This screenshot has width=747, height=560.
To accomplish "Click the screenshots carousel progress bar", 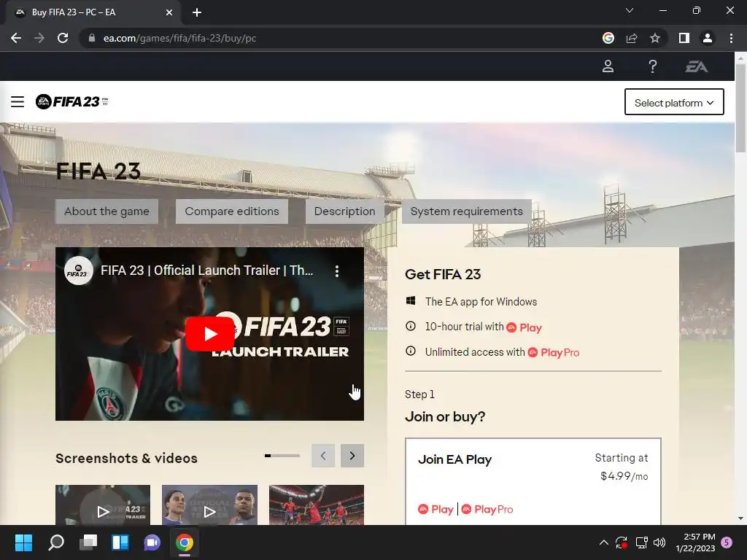I will click(x=282, y=456).
